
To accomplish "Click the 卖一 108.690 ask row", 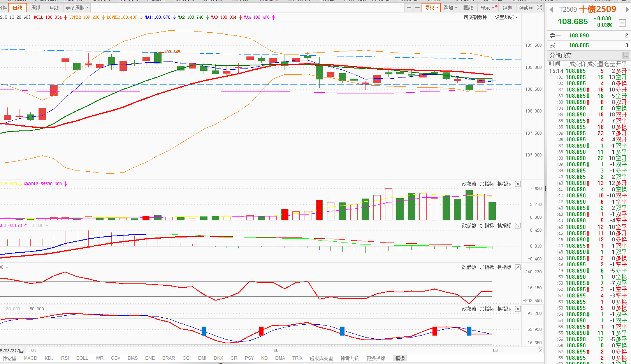I will pyautogui.click(x=589, y=35).
